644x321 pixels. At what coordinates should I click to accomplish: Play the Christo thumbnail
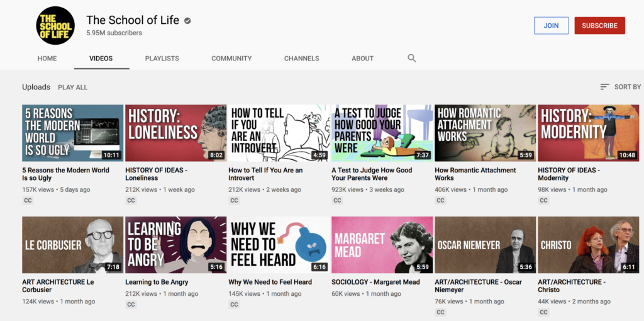coord(588,245)
